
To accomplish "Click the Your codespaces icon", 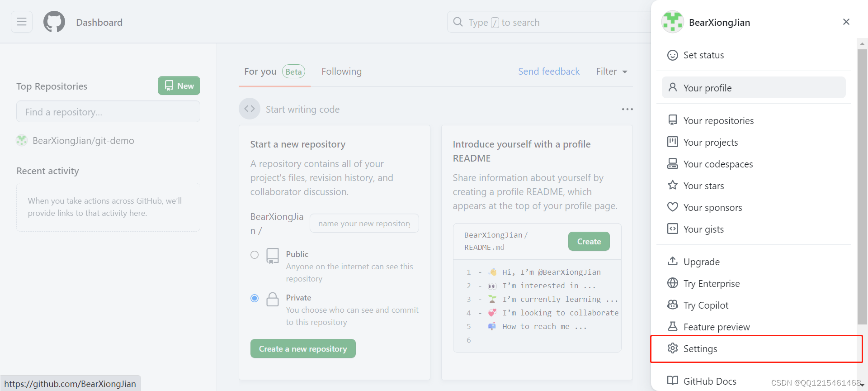I will (x=673, y=163).
